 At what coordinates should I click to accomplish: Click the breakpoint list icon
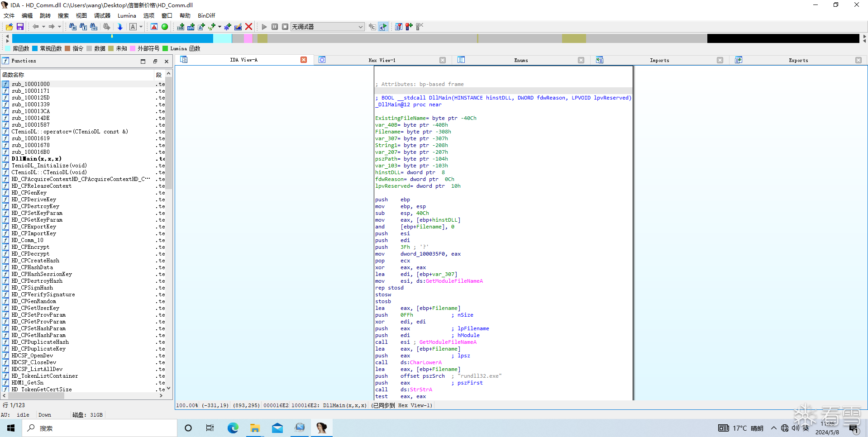(399, 27)
